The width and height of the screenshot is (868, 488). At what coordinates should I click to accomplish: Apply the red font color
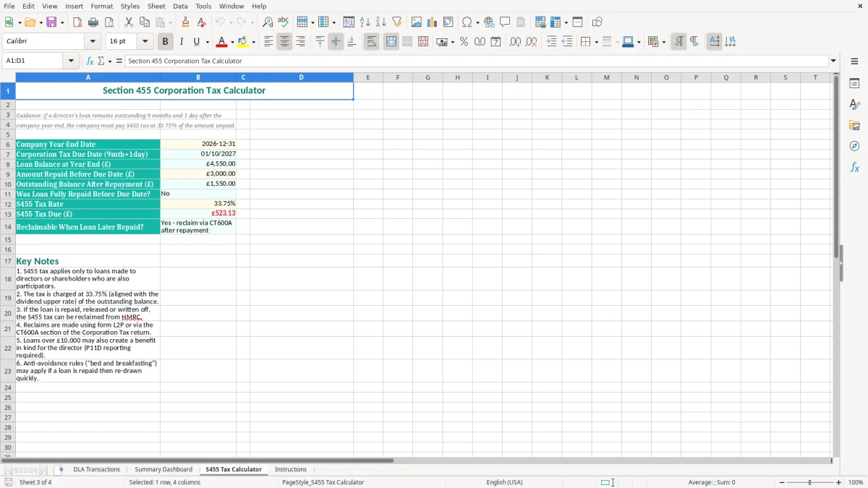(x=222, y=42)
